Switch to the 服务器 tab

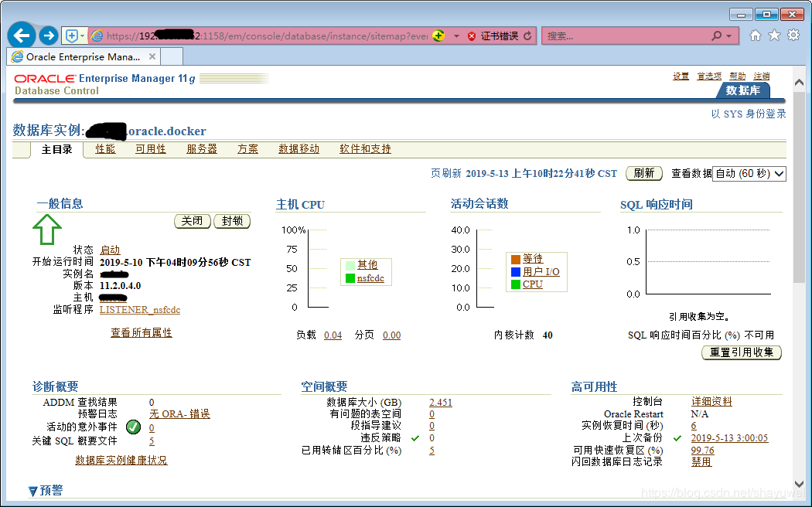tap(201, 149)
